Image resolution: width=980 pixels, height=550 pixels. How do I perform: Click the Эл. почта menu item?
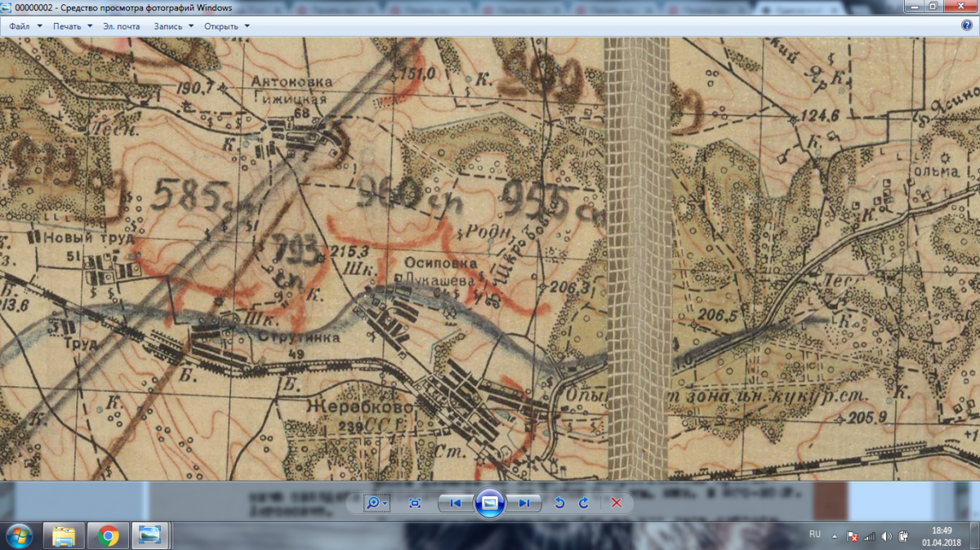[x=122, y=26]
